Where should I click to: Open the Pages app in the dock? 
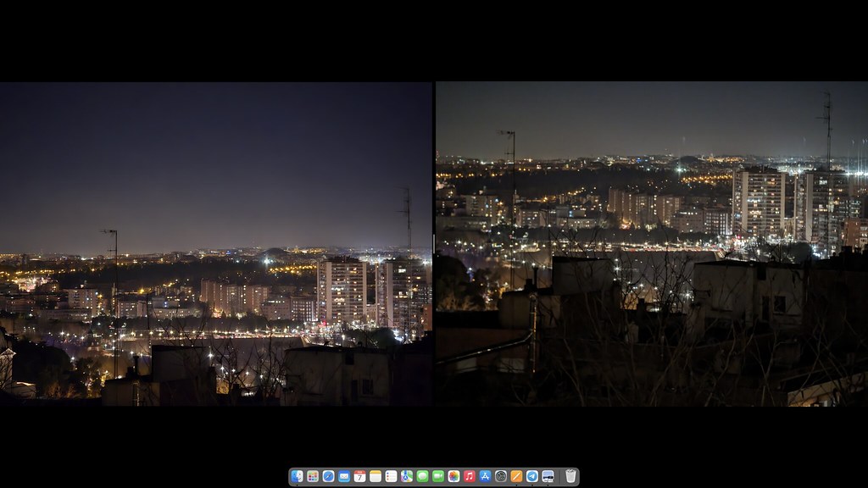click(x=516, y=476)
